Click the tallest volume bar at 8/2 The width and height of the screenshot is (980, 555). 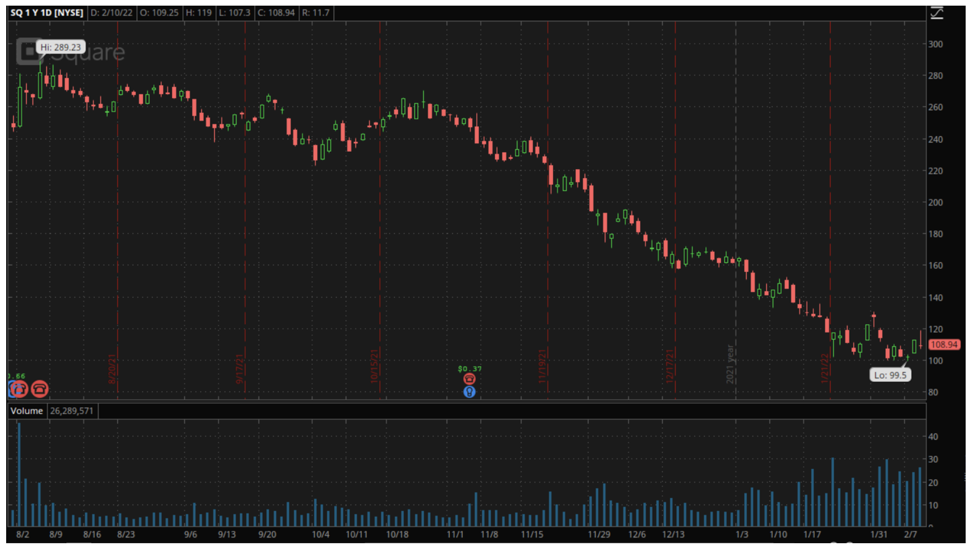[19, 474]
